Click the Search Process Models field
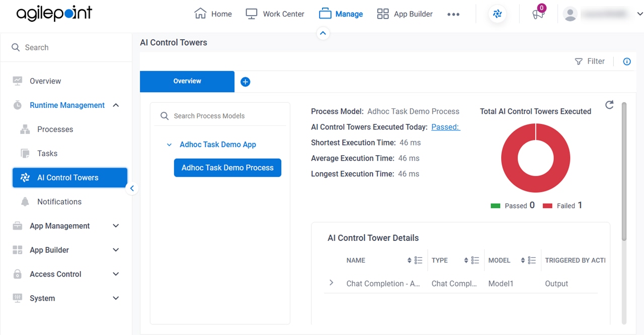Viewport: 644px width, 335px height. (220, 116)
